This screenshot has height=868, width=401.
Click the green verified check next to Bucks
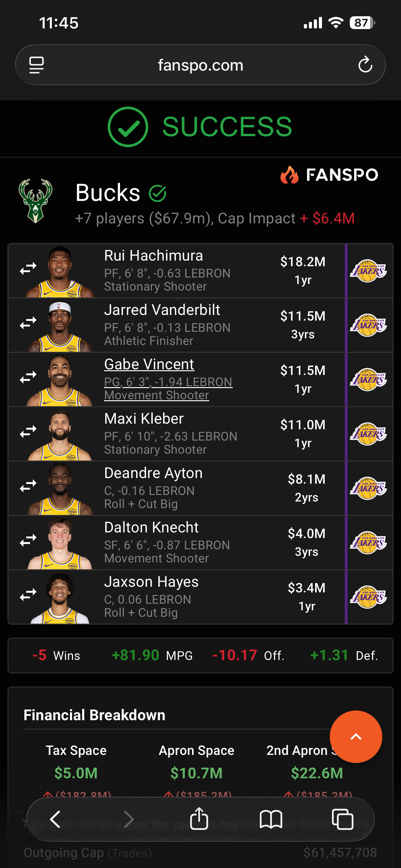click(158, 193)
